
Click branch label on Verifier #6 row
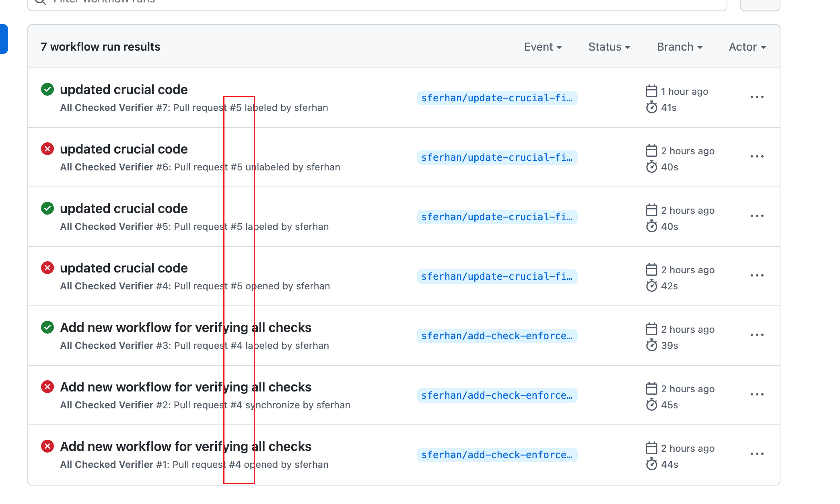[x=497, y=158]
